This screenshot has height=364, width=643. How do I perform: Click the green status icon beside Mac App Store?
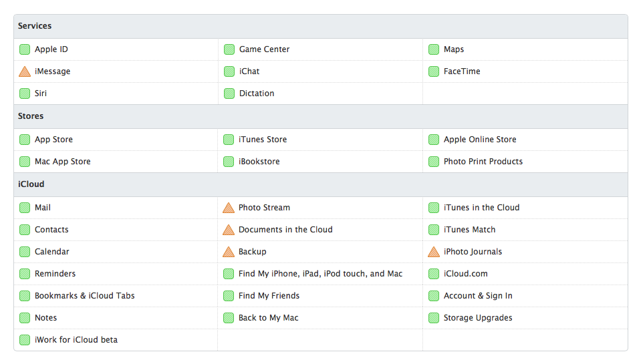[x=25, y=162]
